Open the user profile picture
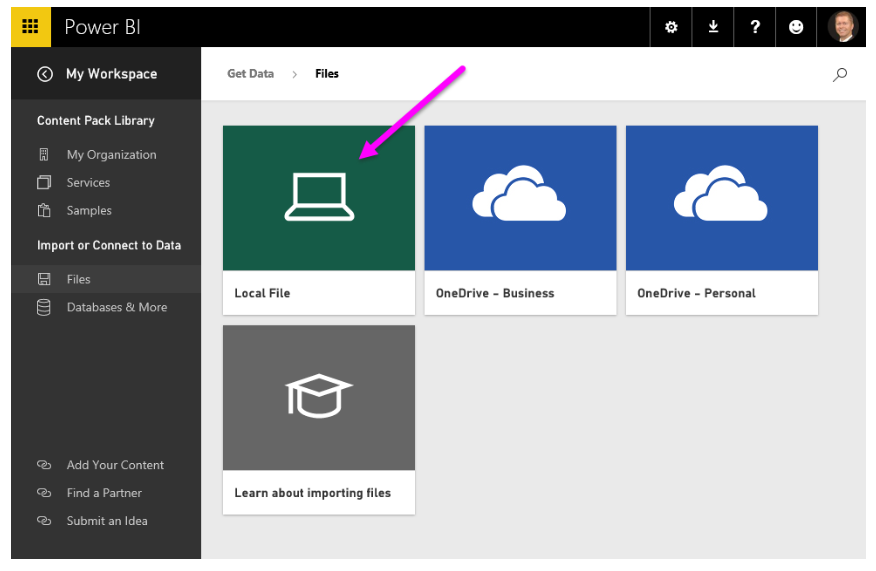The height and width of the screenshot is (571, 876). [842, 27]
